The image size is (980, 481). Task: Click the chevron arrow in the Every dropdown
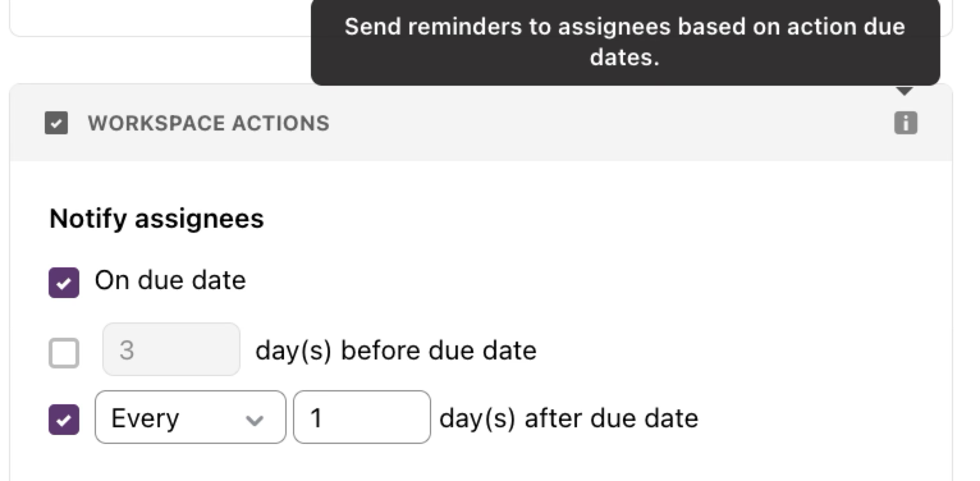pos(255,420)
